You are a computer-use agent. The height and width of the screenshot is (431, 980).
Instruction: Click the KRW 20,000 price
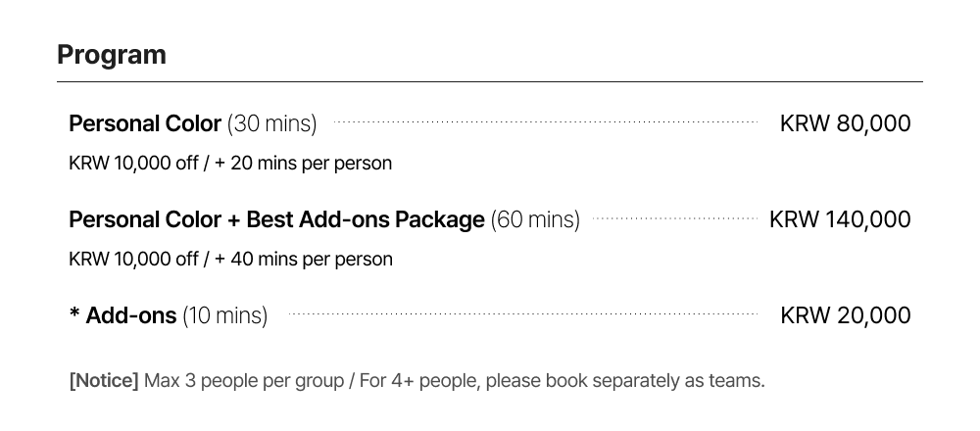pyautogui.click(x=845, y=315)
